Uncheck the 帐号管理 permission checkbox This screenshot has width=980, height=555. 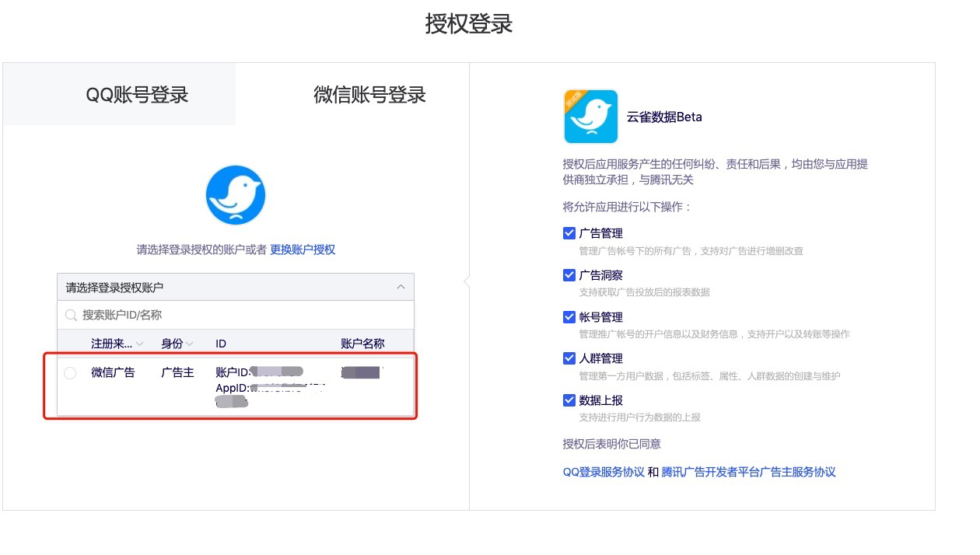tap(569, 317)
